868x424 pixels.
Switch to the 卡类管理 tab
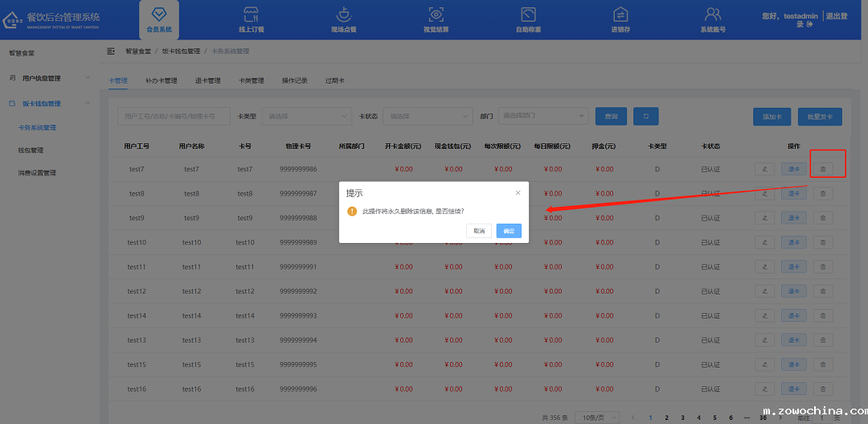click(252, 80)
